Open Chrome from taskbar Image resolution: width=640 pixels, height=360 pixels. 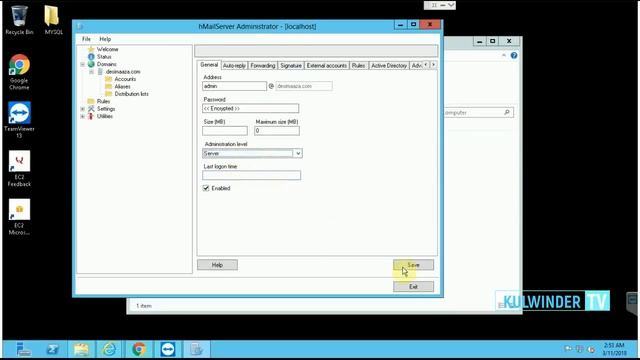point(139,349)
